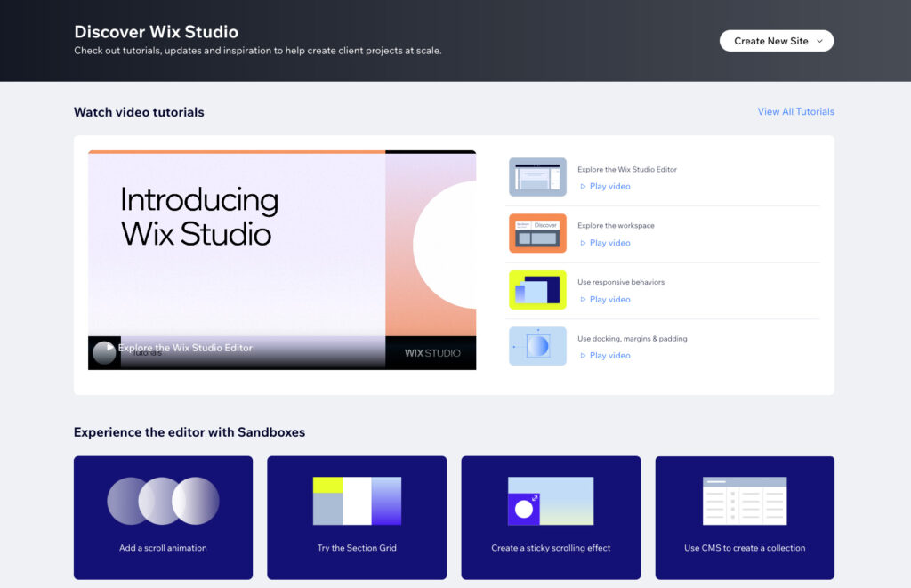
Task: Click the 'Use responsive behaviors' title text
Action: [620, 282]
